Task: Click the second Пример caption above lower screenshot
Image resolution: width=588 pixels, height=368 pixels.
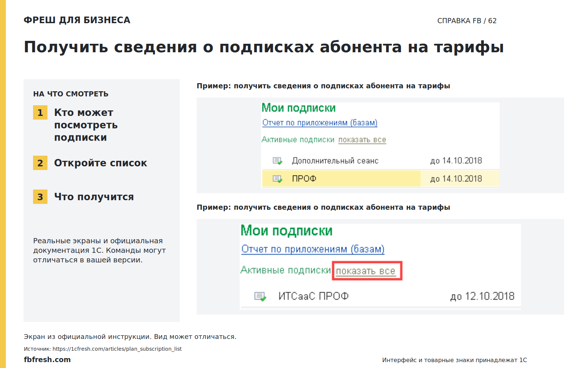Action: pos(323,207)
